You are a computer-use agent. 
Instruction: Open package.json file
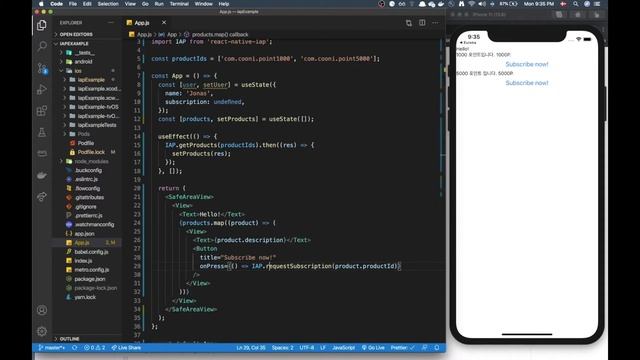coord(89,279)
